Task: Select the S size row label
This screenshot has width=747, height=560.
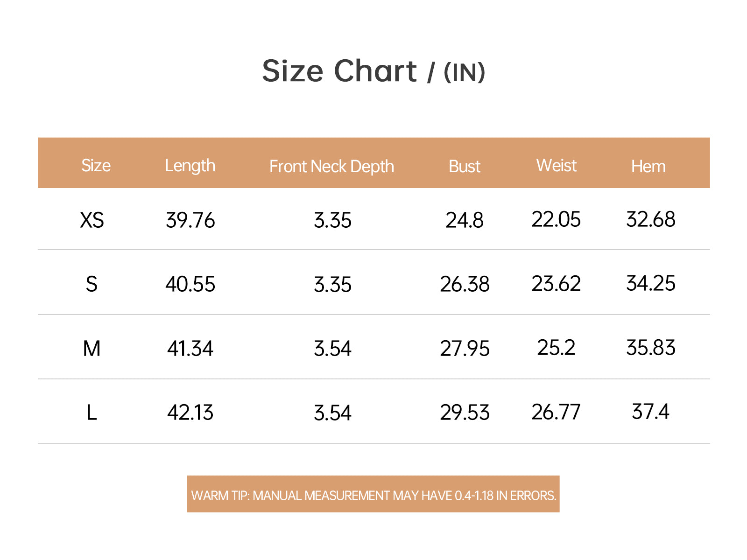Action: tap(92, 284)
